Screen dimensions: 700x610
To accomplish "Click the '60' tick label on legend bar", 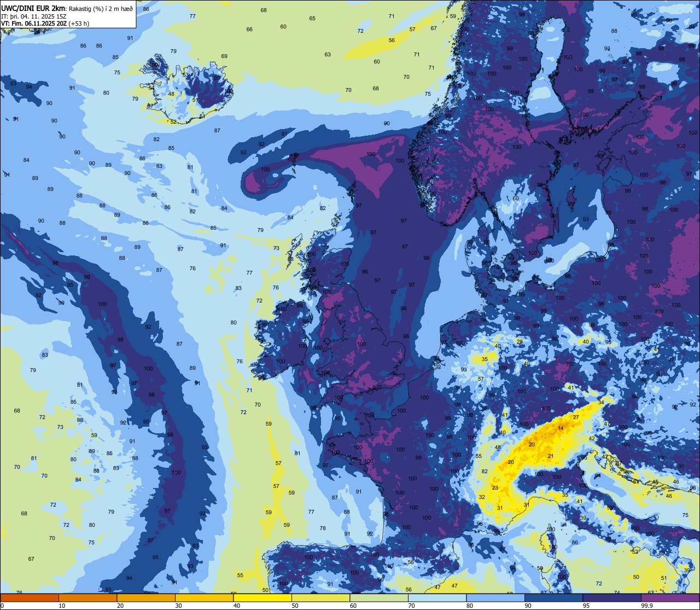I will [x=353, y=606].
